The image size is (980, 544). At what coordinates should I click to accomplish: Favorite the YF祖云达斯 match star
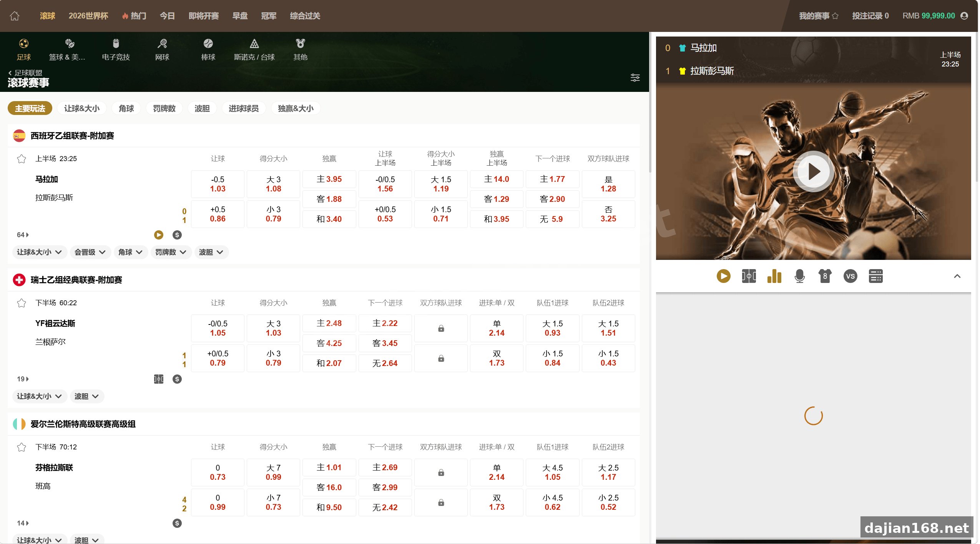[x=22, y=303]
